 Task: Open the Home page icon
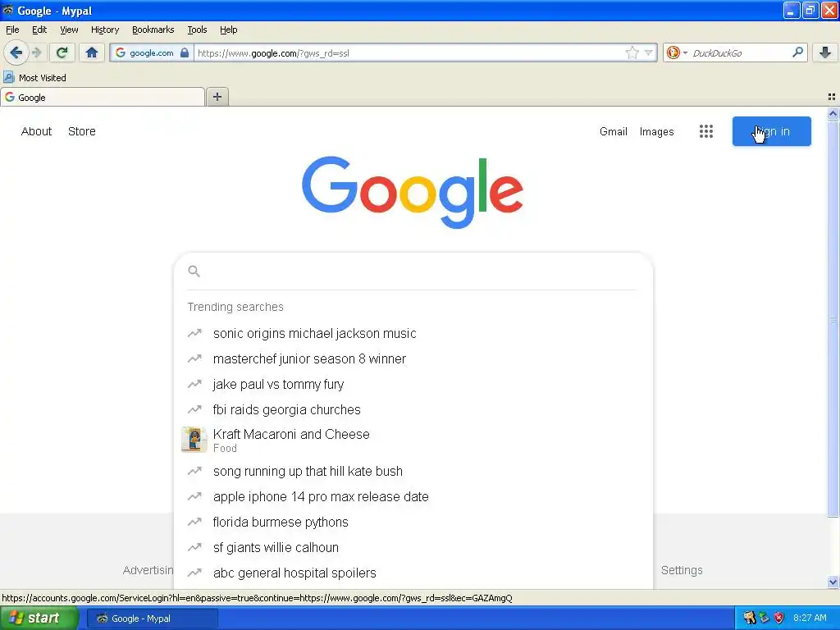(92, 52)
